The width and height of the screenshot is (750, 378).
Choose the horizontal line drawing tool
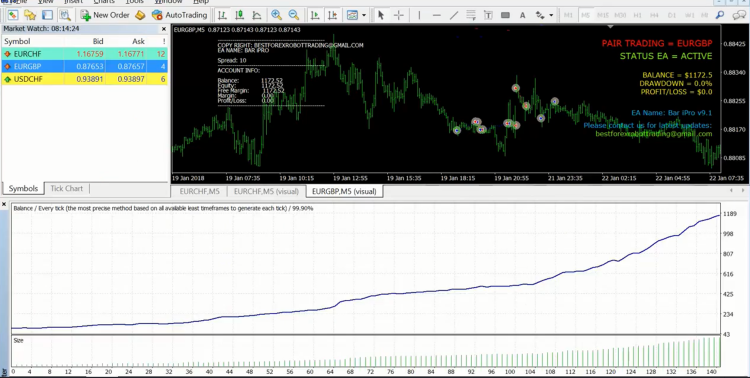coord(436,15)
